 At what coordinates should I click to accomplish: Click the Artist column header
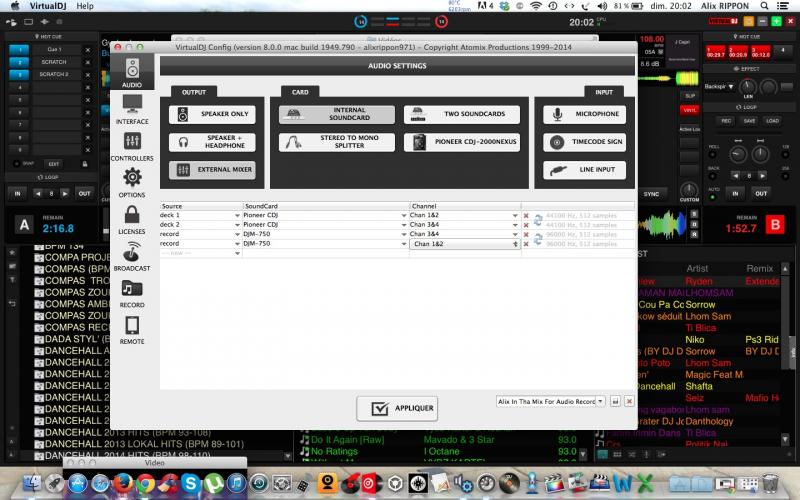click(x=697, y=268)
